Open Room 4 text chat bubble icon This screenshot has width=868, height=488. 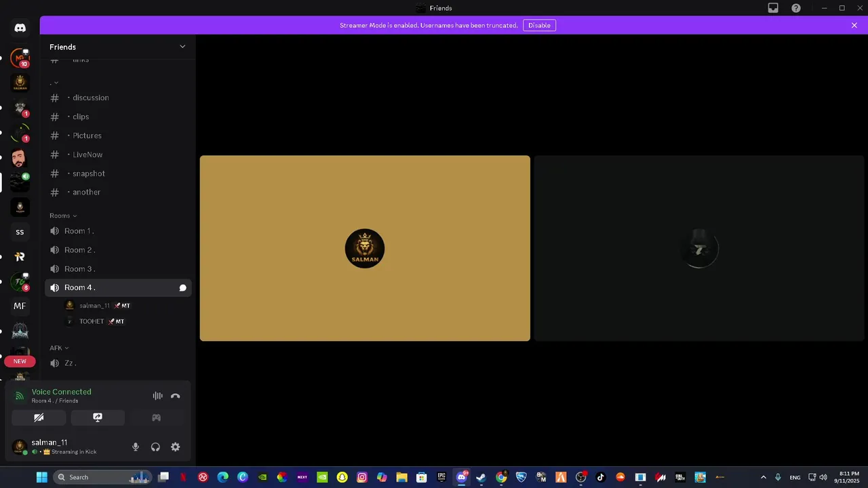pyautogui.click(x=182, y=288)
